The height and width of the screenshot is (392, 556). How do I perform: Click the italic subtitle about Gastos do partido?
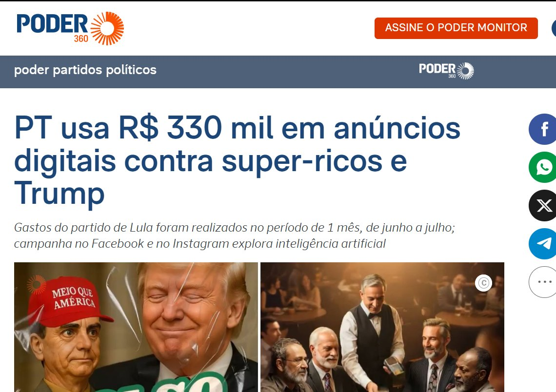point(235,235)
